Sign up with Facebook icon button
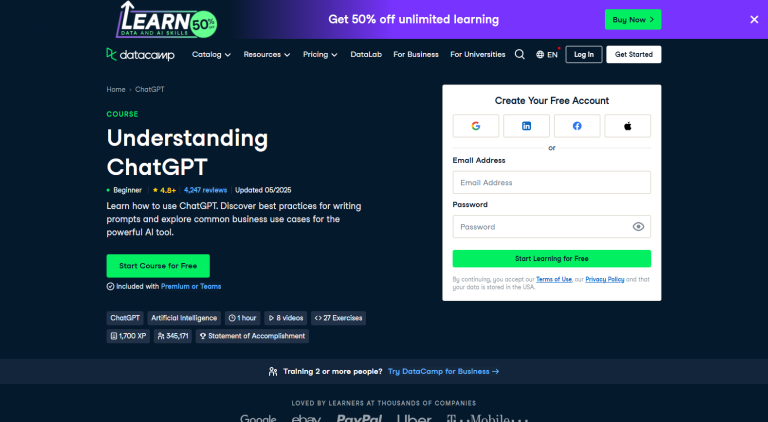768x422 pixels. click(x=577, y=126)
